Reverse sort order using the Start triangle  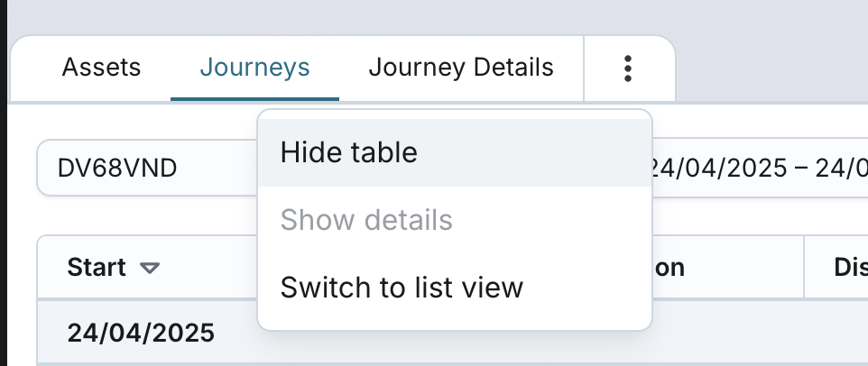point(150,268)
